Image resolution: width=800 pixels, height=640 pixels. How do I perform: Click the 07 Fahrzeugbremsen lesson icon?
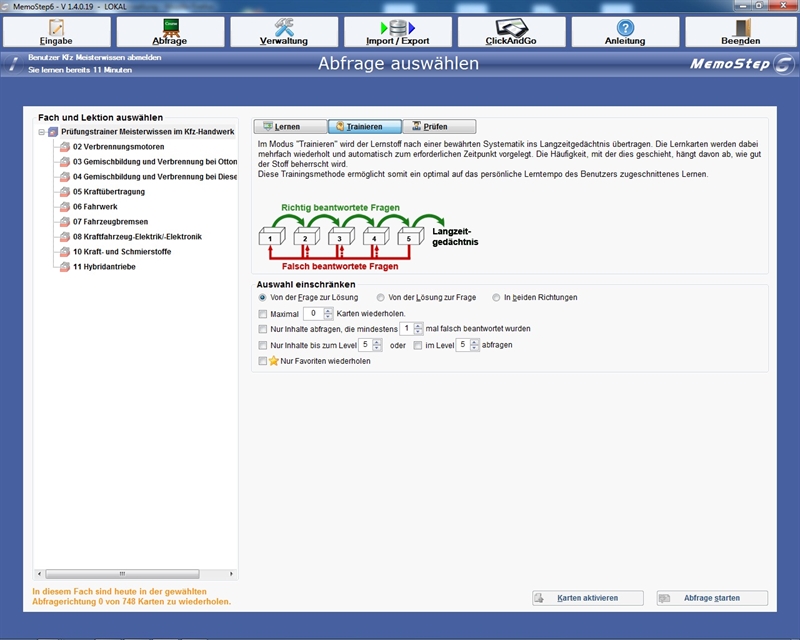click(x=65, y=221)
